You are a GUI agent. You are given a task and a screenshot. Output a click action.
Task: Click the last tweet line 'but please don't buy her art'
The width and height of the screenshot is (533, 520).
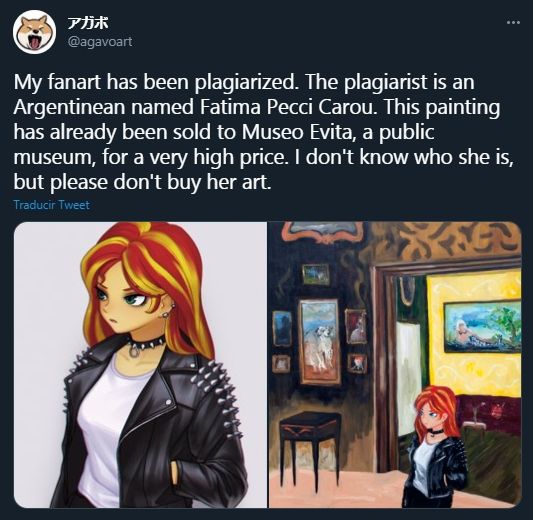point(142,182)
